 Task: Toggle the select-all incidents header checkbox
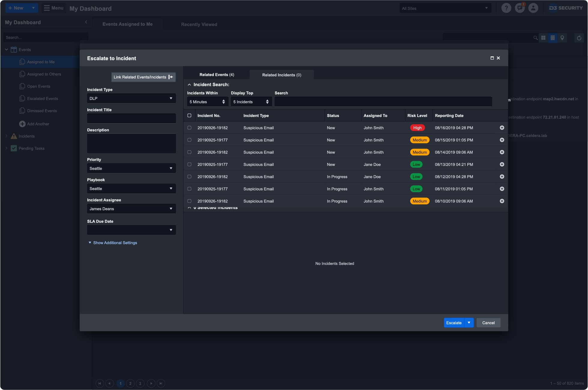189,115
